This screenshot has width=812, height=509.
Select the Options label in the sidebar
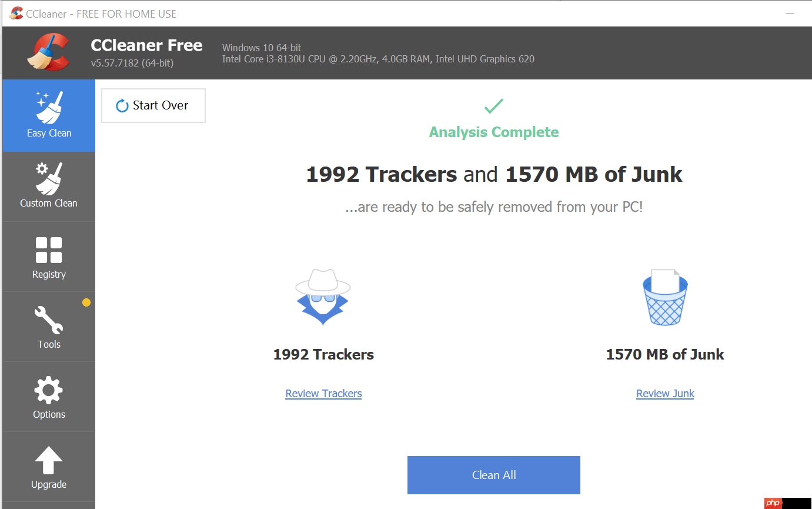click(49, 414)
